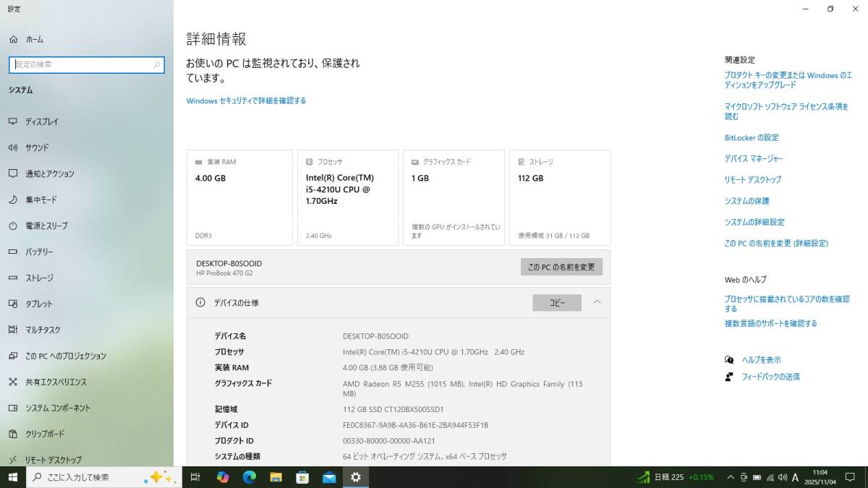This screenshot has height=488, width=868.
Task: Open マルチタスク settings
Action: 87,330
